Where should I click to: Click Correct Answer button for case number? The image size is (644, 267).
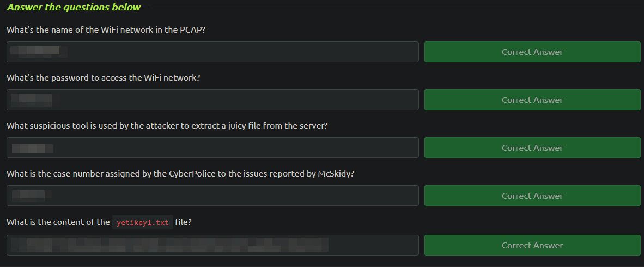[x=532, y=196]
